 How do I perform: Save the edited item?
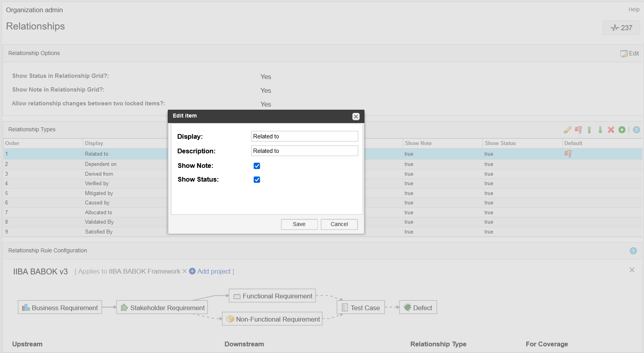point(299,224)
